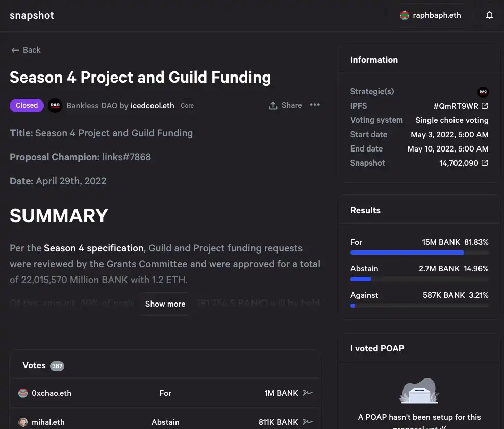Open the notifications bell

[x=489, y=15]
